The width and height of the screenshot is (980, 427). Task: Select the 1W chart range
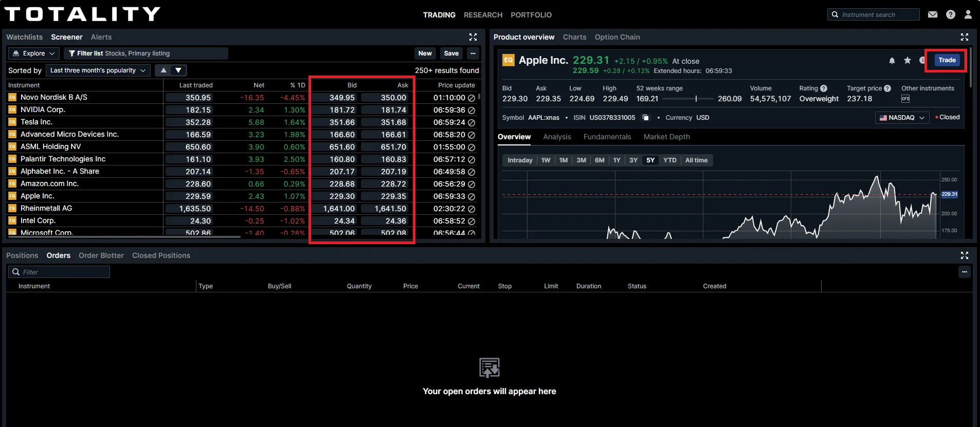point(546,160)
